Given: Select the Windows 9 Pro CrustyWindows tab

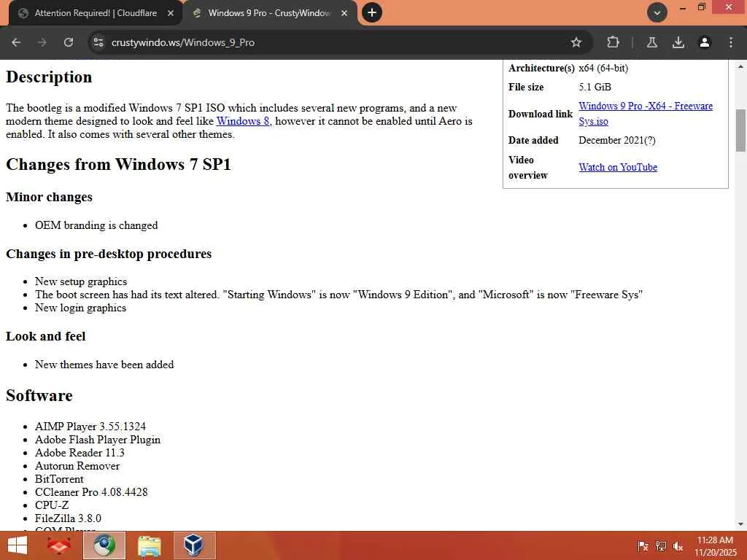Looking at the screenshot, I should click(x=269, y=13).
